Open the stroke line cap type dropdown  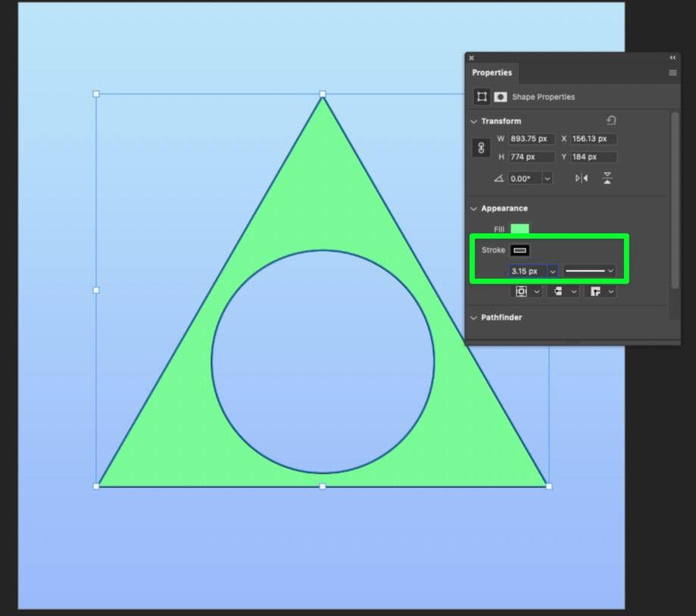pos(563,292)
